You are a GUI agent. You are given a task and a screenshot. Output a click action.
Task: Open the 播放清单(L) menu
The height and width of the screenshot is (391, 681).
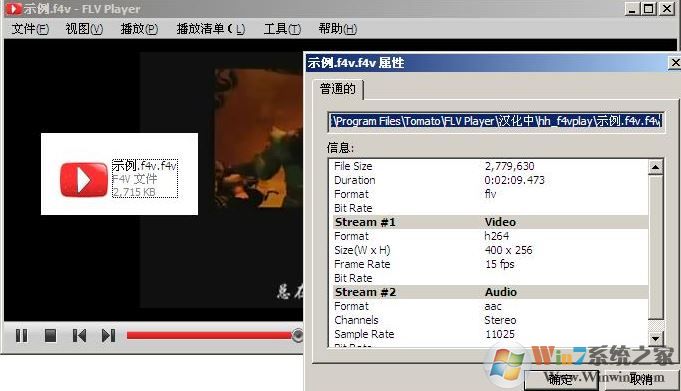tap(211, 29)
